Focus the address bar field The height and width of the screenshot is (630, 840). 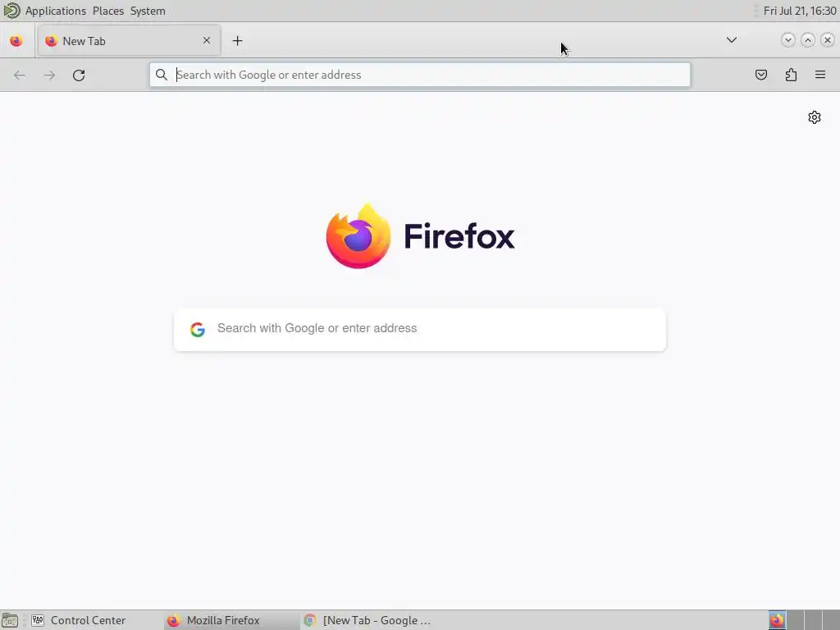[x=420, y=75]
